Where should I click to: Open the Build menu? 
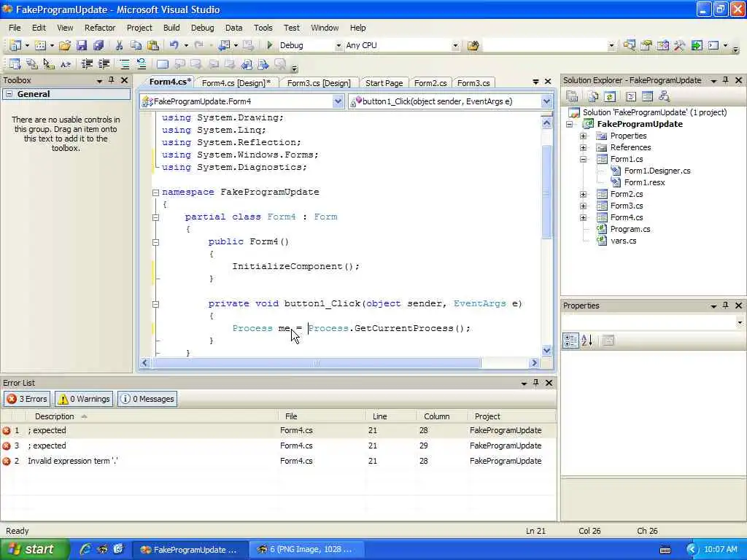(x=171, y=28)
